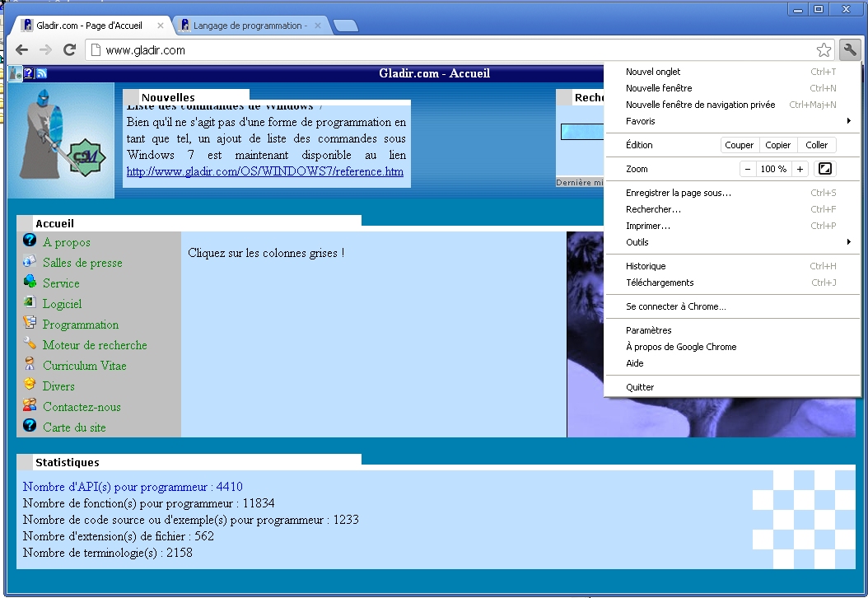Click the icon beside Service
Screen dimensions: 868x598
(30, 281)
